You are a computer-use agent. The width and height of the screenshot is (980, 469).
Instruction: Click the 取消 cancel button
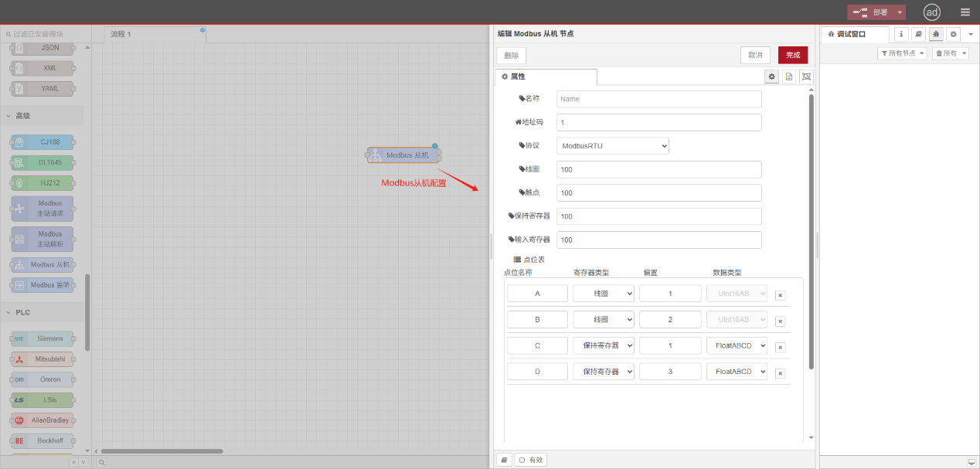pos(755,55)
